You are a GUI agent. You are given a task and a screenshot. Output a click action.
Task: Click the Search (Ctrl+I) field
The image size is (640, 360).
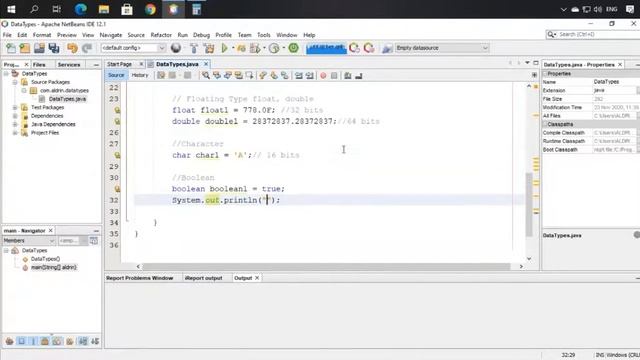click(x=594, y=35)
